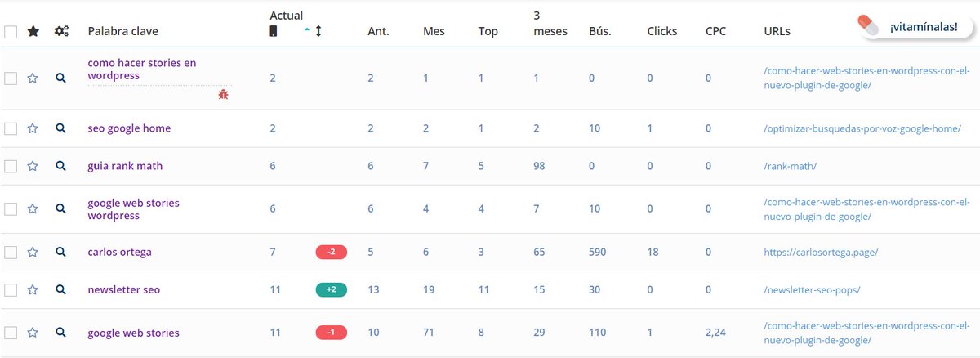
Task: Sort by 'Clicks' column header
Action: coord(662,31)
